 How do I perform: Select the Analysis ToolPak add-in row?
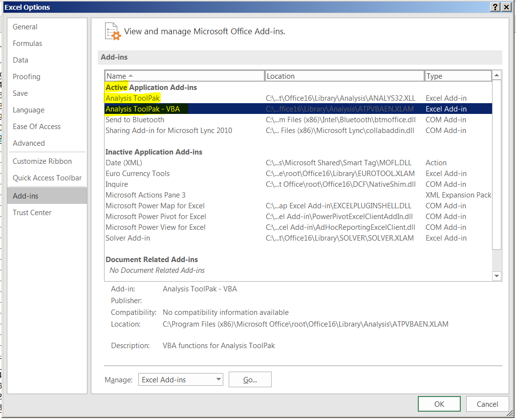tap(298, 98)
